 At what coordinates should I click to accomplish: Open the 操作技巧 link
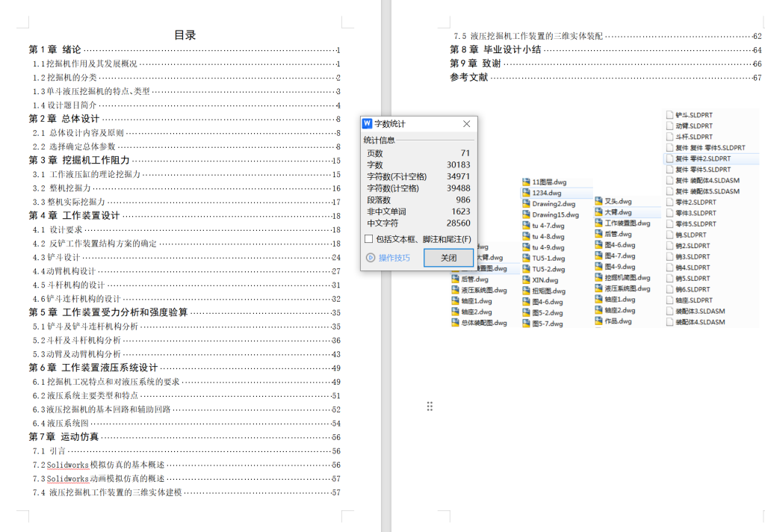[x=394, y=258]
